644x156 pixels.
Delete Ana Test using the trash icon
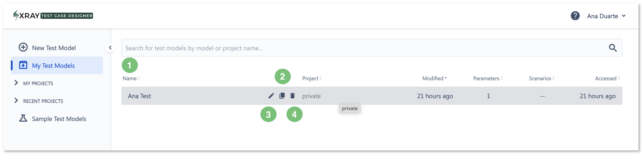point(292,96)
